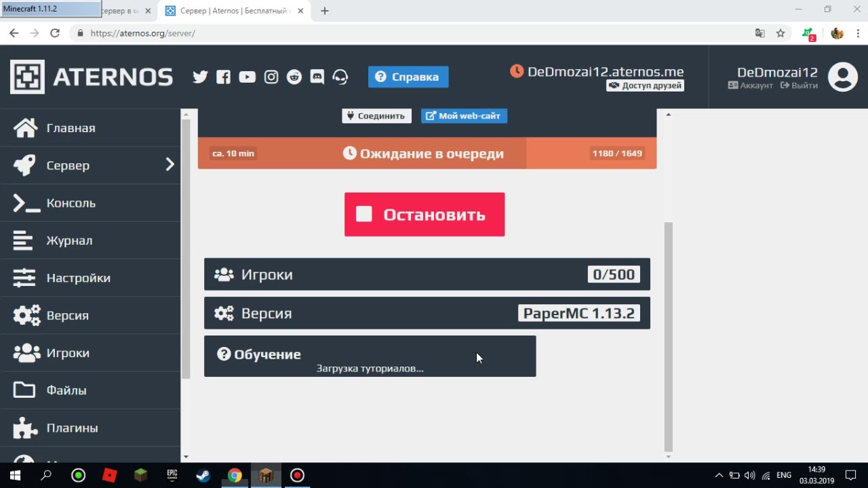Open Aternos Twitter page icon
The image size is (868, 488).
click(x=200, y=77)
